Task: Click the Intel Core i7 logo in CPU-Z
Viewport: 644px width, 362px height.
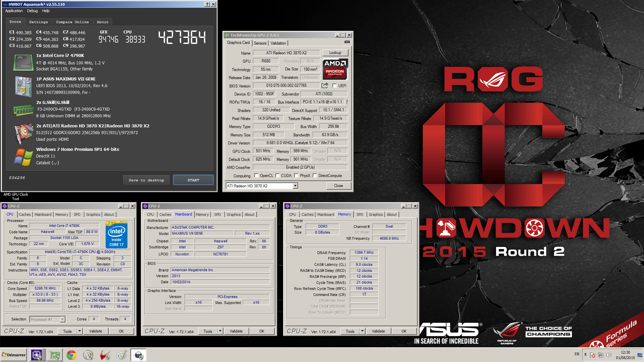Action: pos(116,234)
